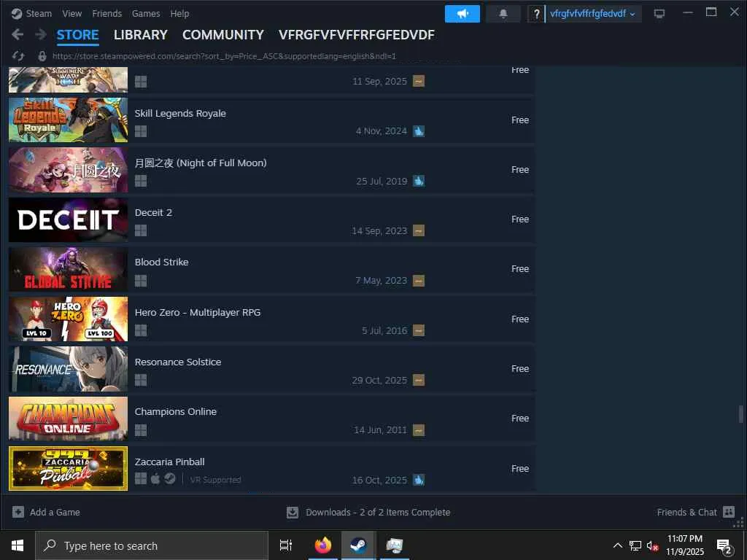Click the taskbar search box
Viewport: 747px width, 560px height.
[x=152, y=545]
